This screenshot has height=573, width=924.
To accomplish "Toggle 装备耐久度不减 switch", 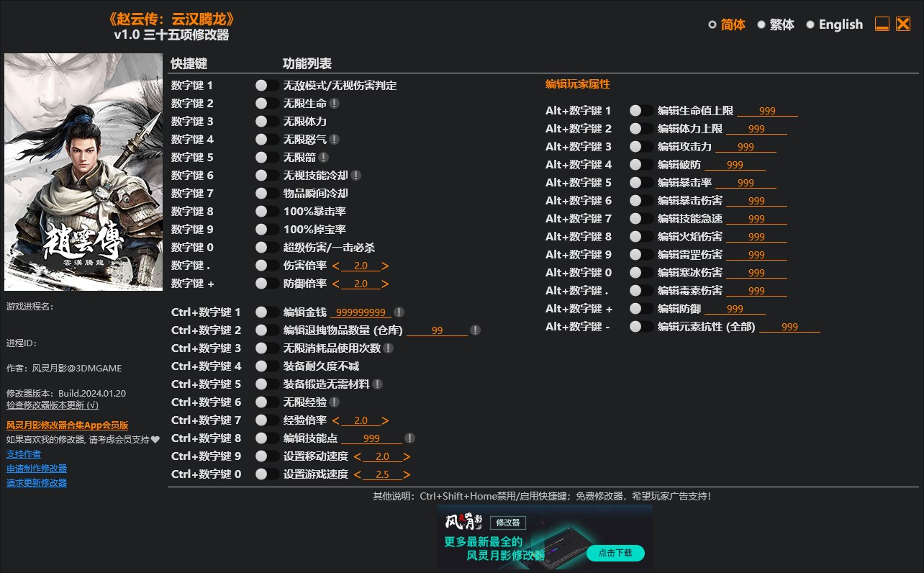I will point(267,366).
